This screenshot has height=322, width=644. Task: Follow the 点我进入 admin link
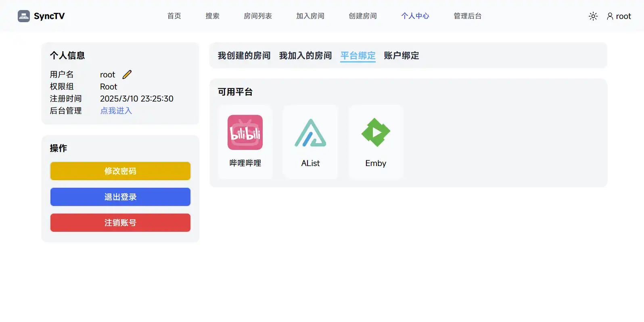point(116,111)
